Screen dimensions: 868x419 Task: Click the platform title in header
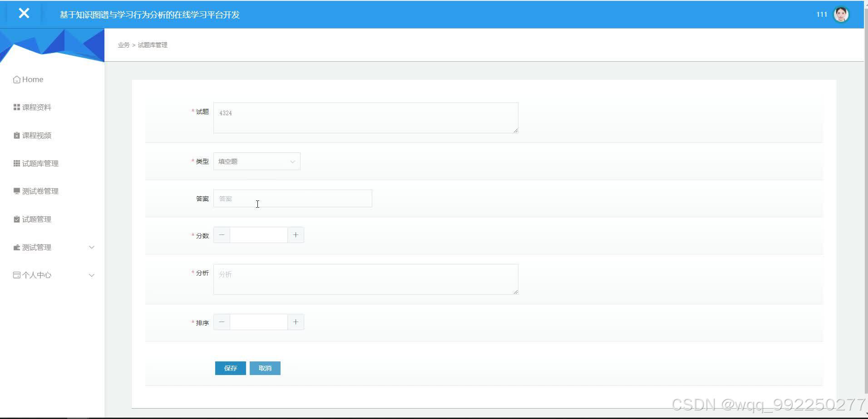149,15
